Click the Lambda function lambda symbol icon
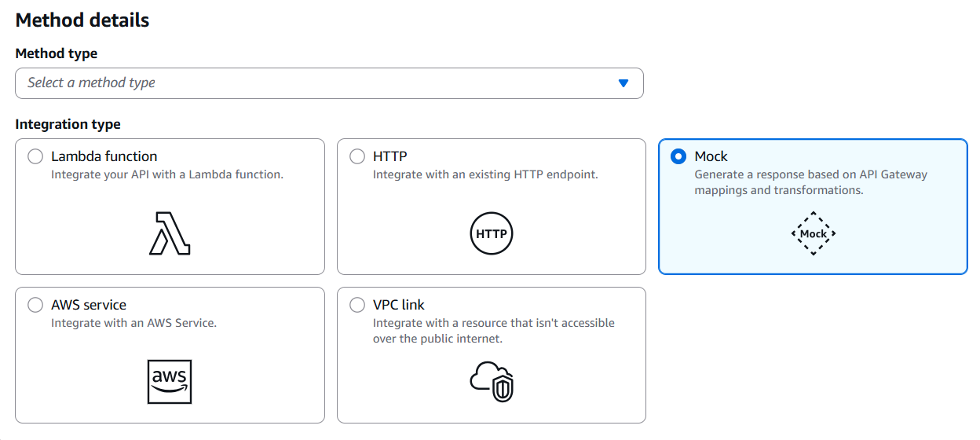This screenshot has width=980, height=440. 170,233
